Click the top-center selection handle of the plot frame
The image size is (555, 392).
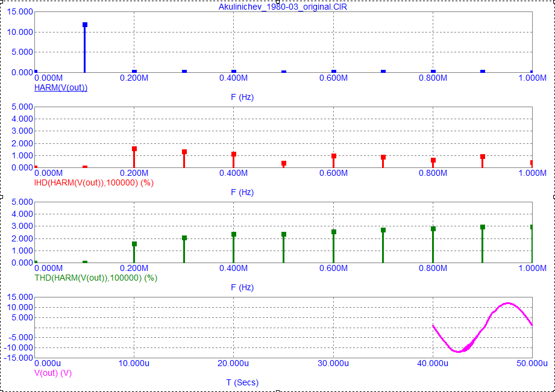(278, 1)
